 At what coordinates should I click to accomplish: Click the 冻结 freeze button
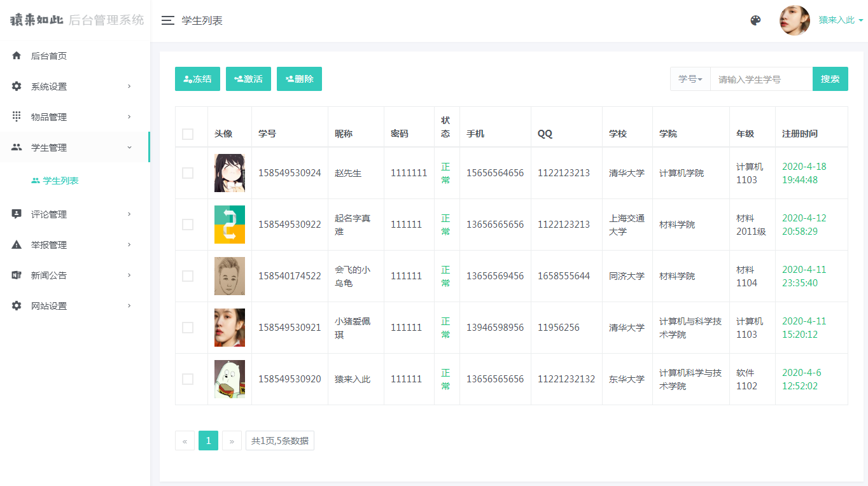(197, 79)
